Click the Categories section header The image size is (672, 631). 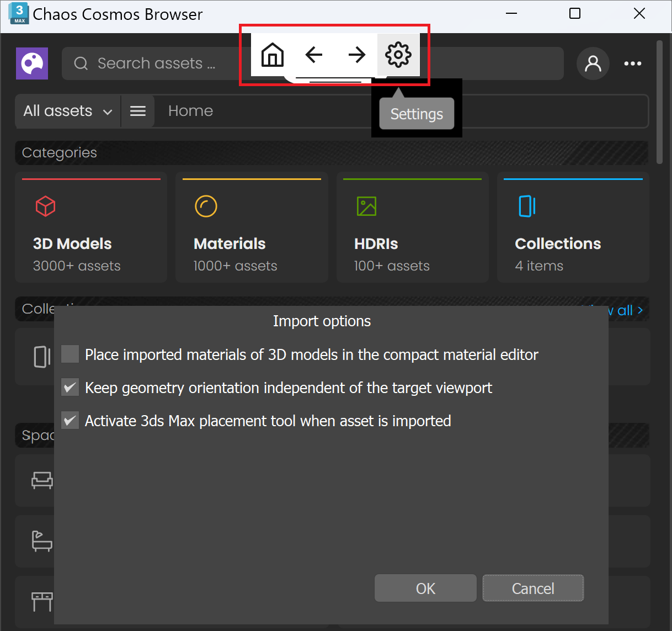click(x=58, y=153)
